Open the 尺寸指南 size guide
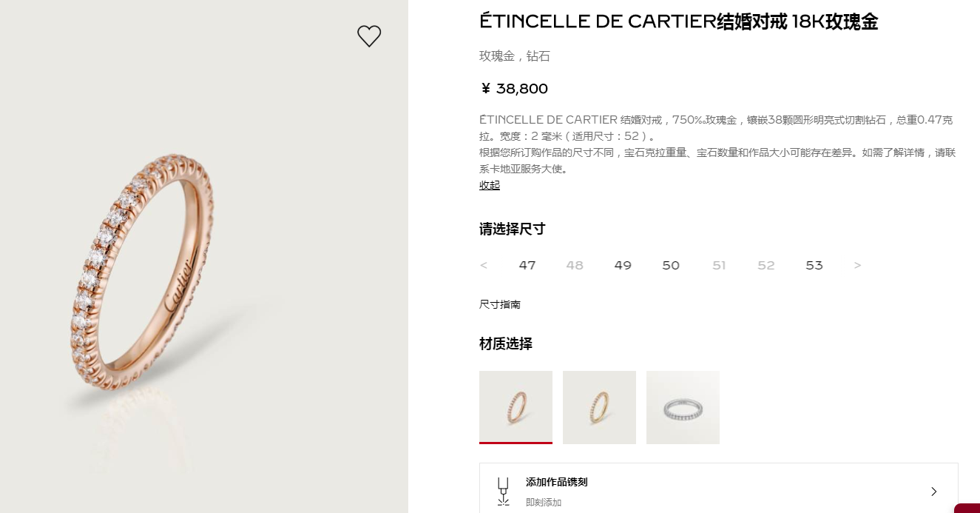This screenshot has width=980, height=513. click(500, 304)
